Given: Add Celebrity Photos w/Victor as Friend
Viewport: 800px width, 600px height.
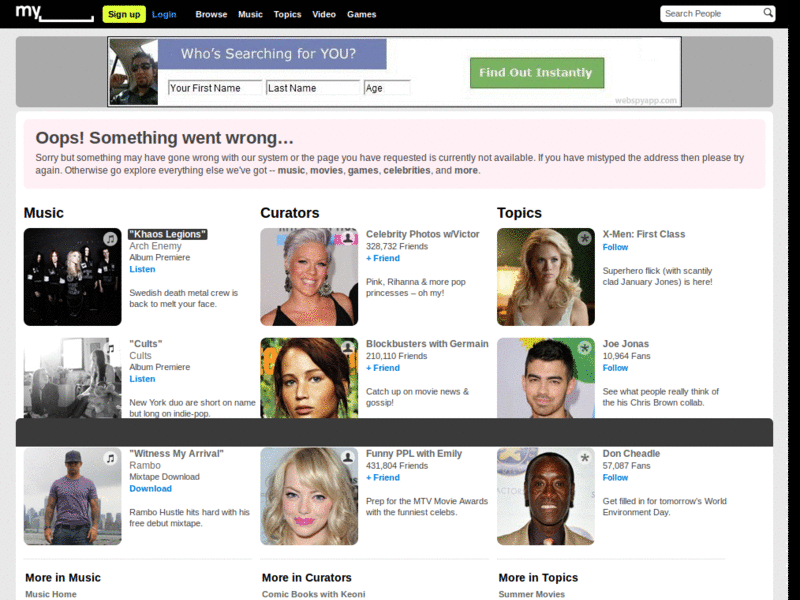Looking at the screenshot, I should 383,258.
